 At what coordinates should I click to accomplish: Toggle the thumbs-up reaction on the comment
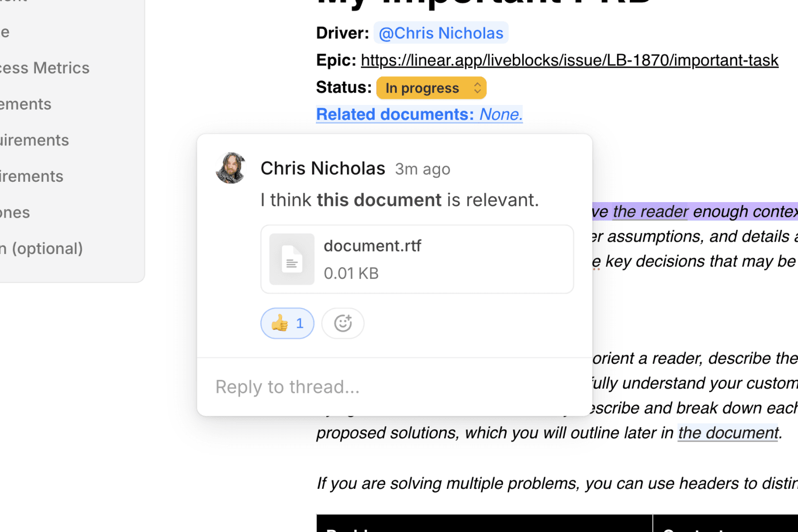[x=287, y=323]
